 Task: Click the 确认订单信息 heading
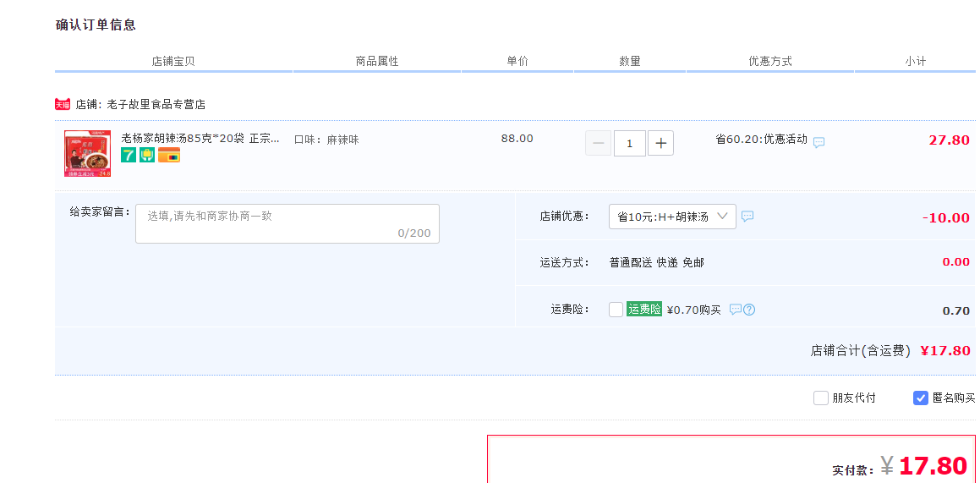[96, 25]
